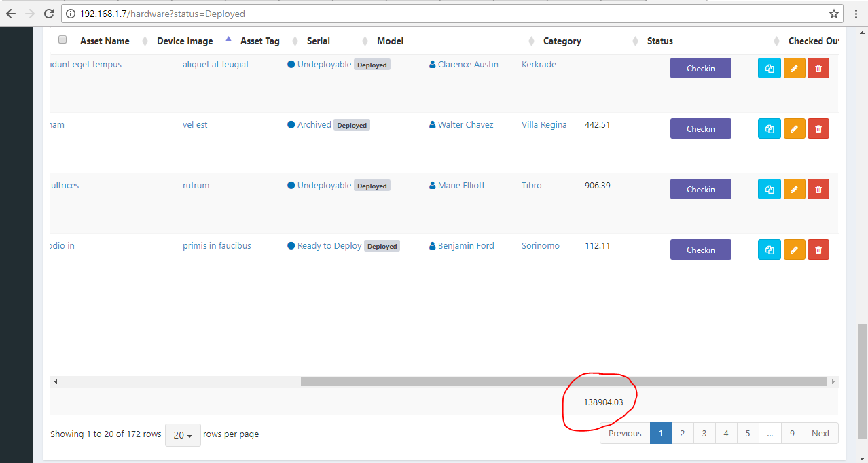Viewport: 868px width, 463px height.
Task: Open the Kerkrade location link
Action: [x=539, y=64]
